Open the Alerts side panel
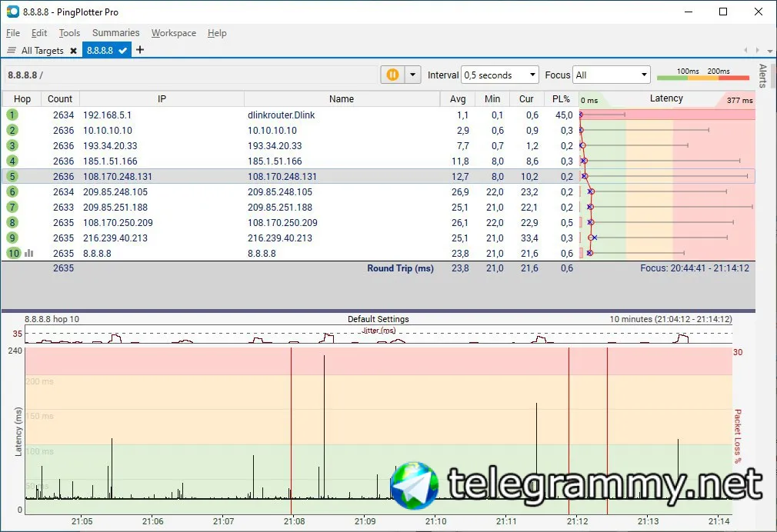The image size is (777, 532). tap(762, 76)
